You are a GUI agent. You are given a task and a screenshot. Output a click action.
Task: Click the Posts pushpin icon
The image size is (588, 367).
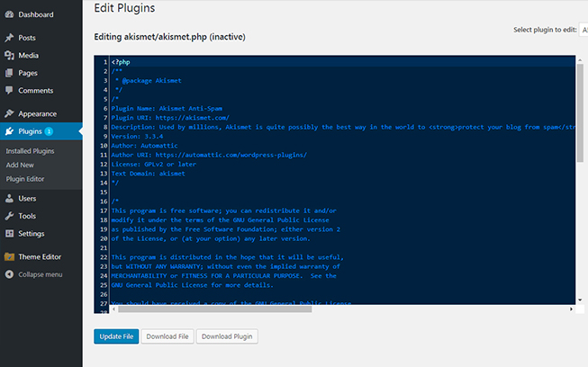pos(9,38)
